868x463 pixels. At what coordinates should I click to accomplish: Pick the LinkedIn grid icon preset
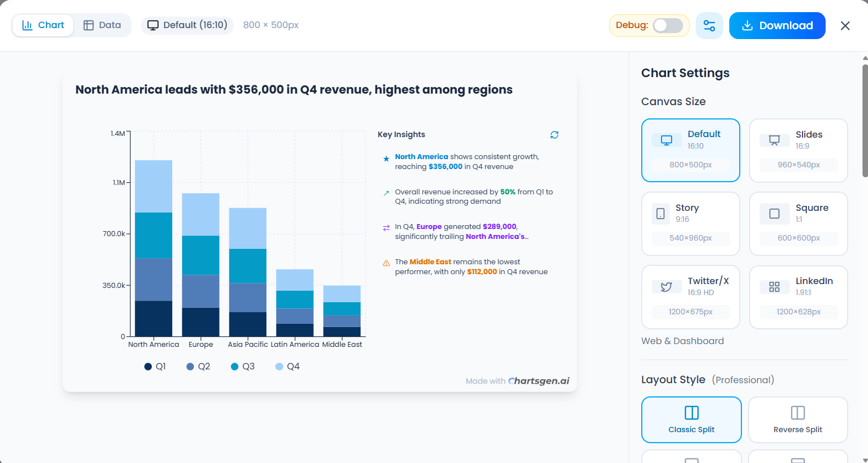click(x=774, y=287)
